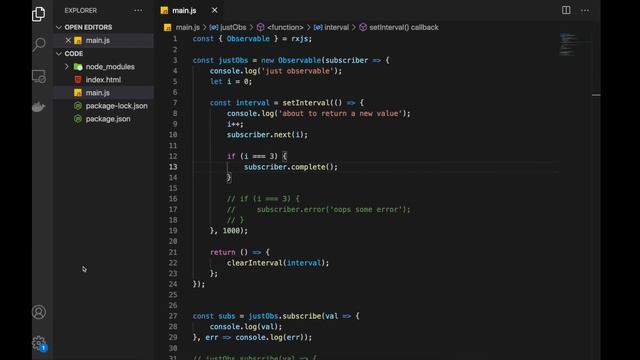Open editor more actions ellipsis
This screenshot has width=640, height=360.
(x=585, y=10)
